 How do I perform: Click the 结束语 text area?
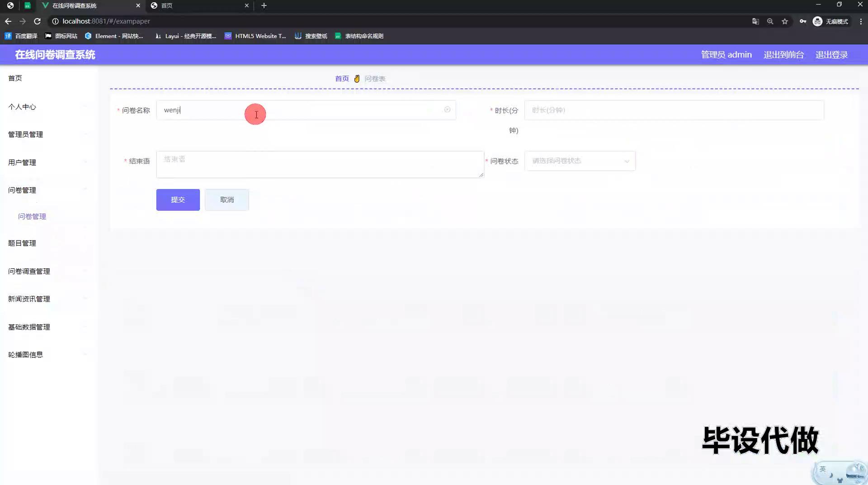320,164
